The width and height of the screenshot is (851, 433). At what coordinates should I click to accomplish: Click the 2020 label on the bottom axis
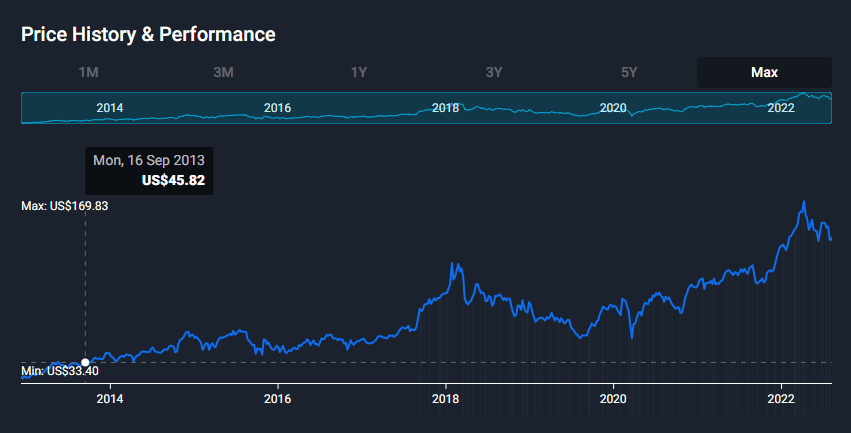[612, 396]
